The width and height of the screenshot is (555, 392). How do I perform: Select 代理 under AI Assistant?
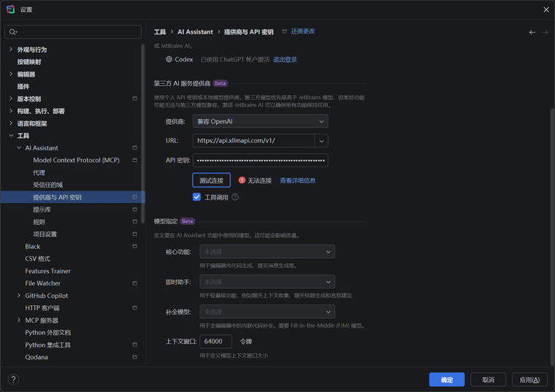tap(39, 173)
